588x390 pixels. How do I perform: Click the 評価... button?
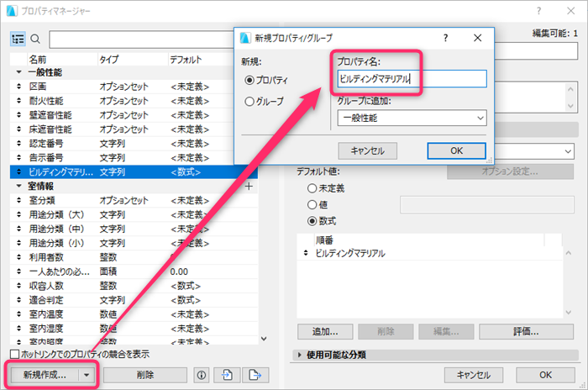526,331
